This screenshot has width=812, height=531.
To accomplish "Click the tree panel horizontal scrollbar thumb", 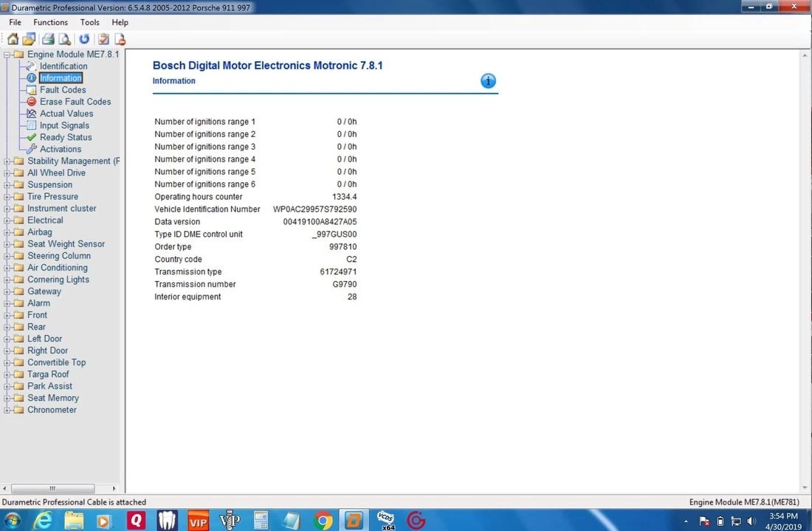I will 53,488.
